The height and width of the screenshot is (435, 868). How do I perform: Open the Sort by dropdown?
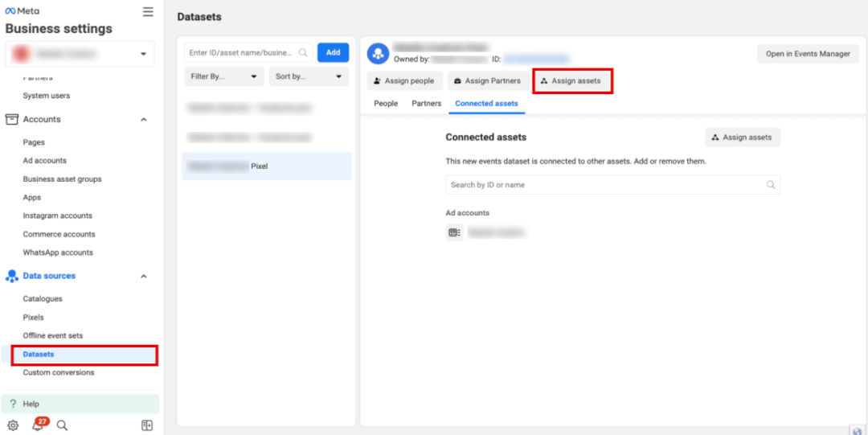click(x=309, y=77)
